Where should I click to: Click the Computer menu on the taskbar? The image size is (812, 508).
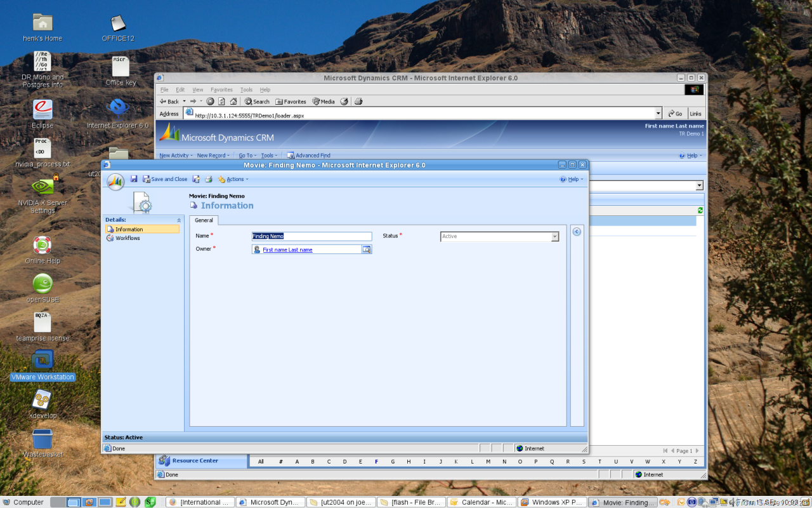[x=23, y=502]
